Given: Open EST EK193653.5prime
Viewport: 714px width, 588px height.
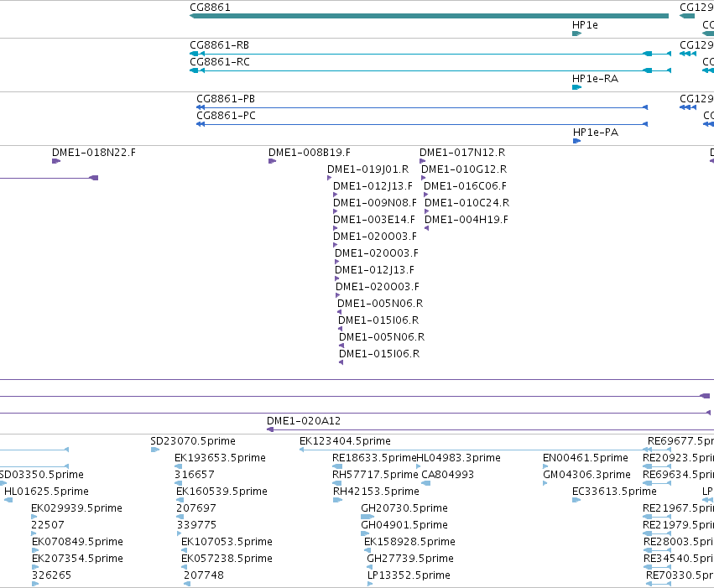Looking at the screenshot, I should point(220,458).
